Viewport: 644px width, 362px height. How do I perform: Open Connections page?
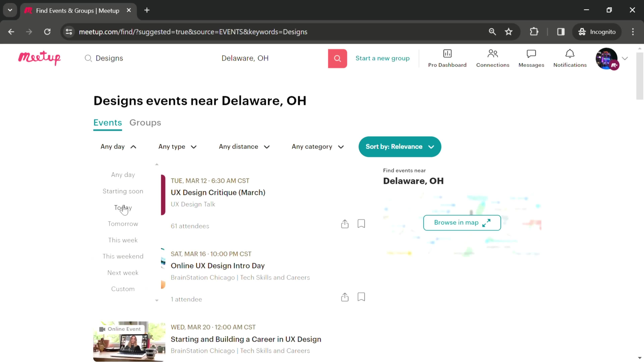pos(493,58)
